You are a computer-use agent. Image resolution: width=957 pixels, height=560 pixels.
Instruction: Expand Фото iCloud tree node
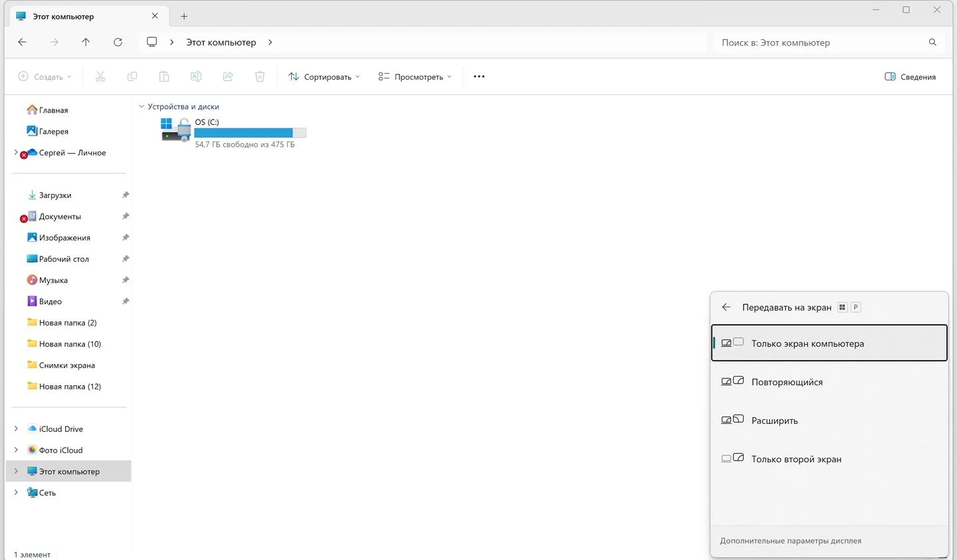16,450
